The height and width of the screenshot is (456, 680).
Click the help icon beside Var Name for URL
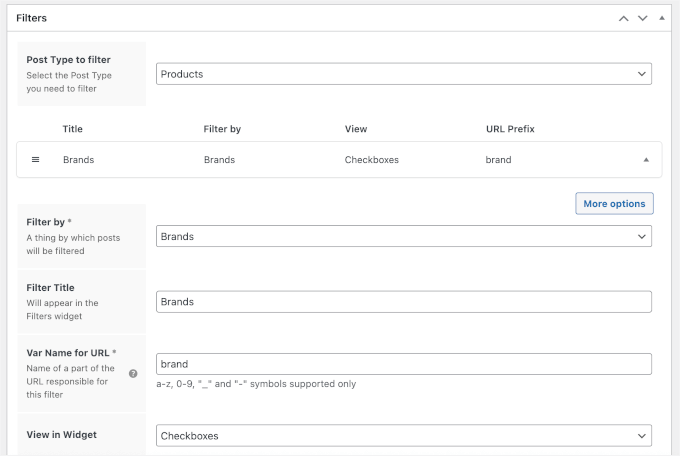[x=133, y=373]
